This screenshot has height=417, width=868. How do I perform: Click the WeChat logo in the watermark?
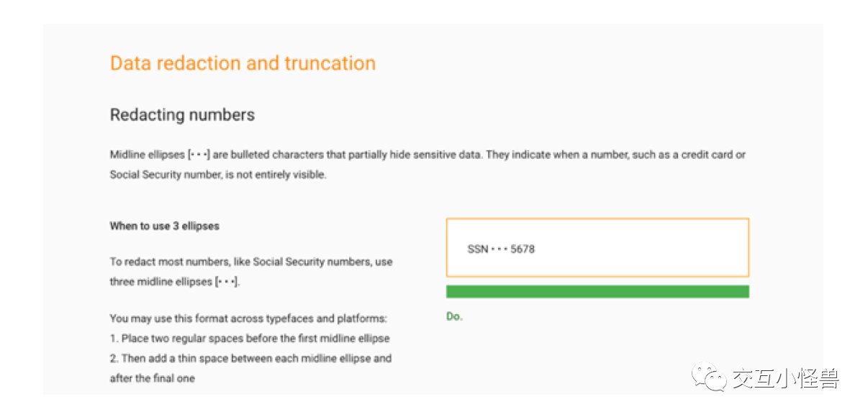click(x=709, y=377)
